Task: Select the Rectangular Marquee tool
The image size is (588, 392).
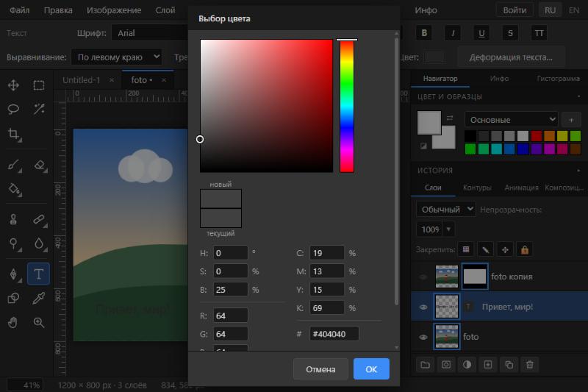Action: pyautogui.click(x=39, y=85)
